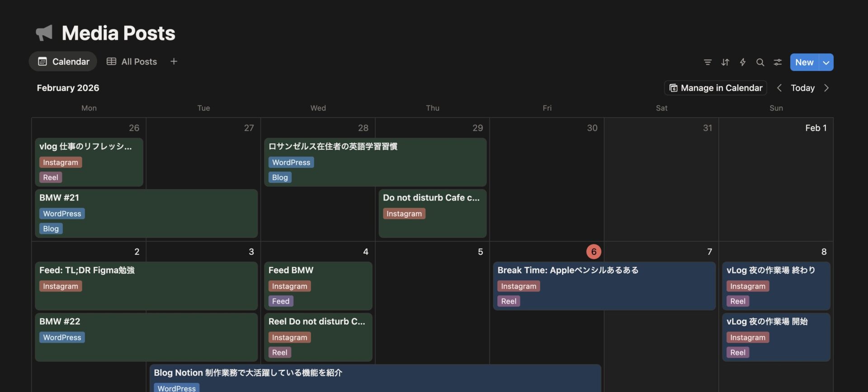Open the BMW #21 post card

(146, 213)
